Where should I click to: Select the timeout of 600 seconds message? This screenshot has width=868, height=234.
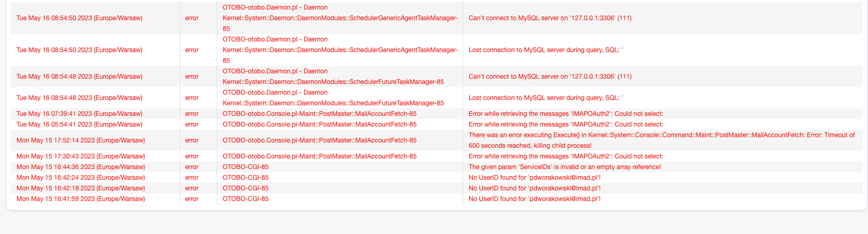coord(661,140)
